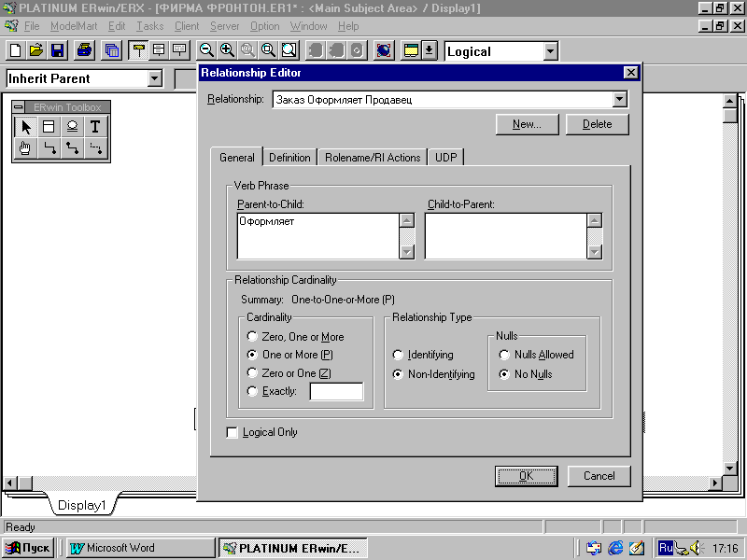Click the yellow subject area window icon

coord(411,50)
